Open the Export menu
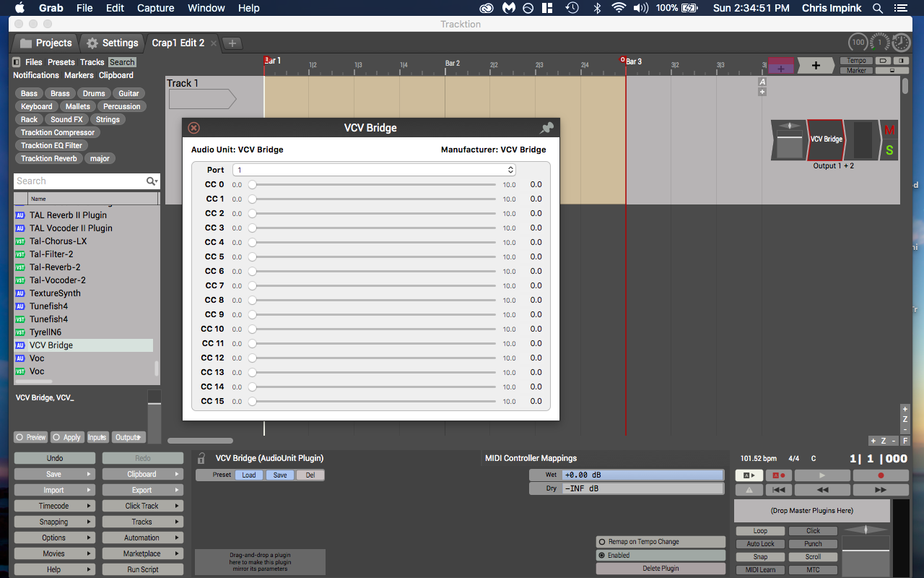The image size is (924, 578). [142, 490]
